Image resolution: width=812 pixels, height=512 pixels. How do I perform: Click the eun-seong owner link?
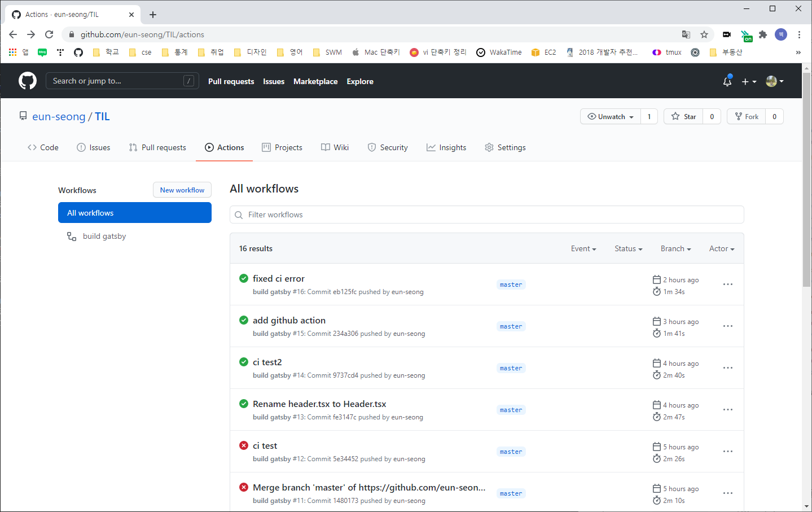tap(59, 116)
